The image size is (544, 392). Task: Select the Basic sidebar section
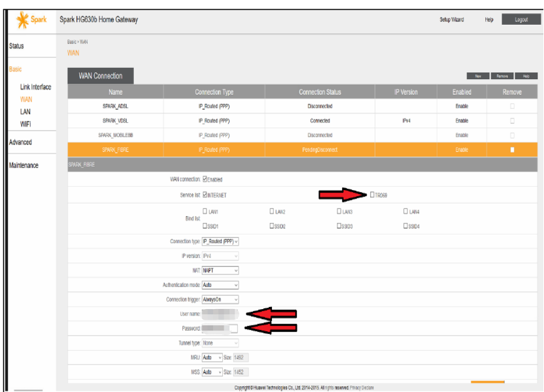[x=15, y=69]
